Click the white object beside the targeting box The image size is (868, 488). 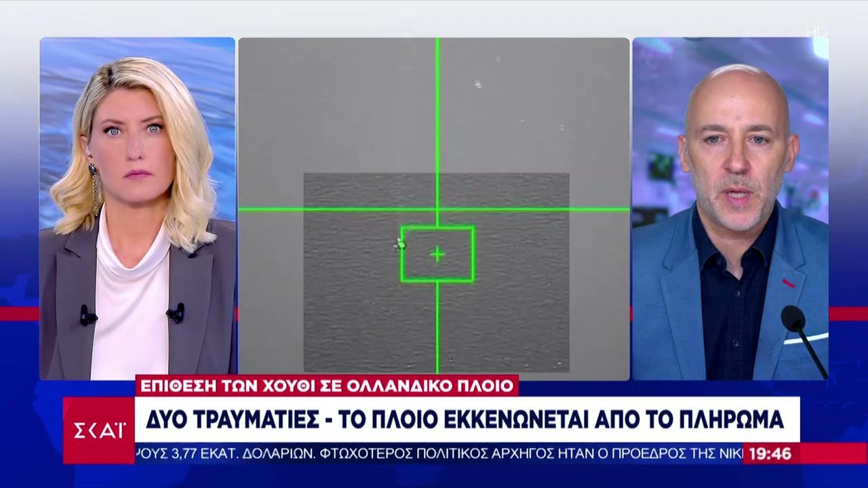(399, 243)
